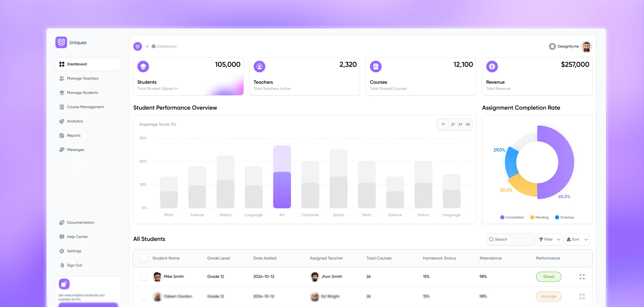
Task: Click the Manage Students graduation cap icon
Action: coord(62,93)
